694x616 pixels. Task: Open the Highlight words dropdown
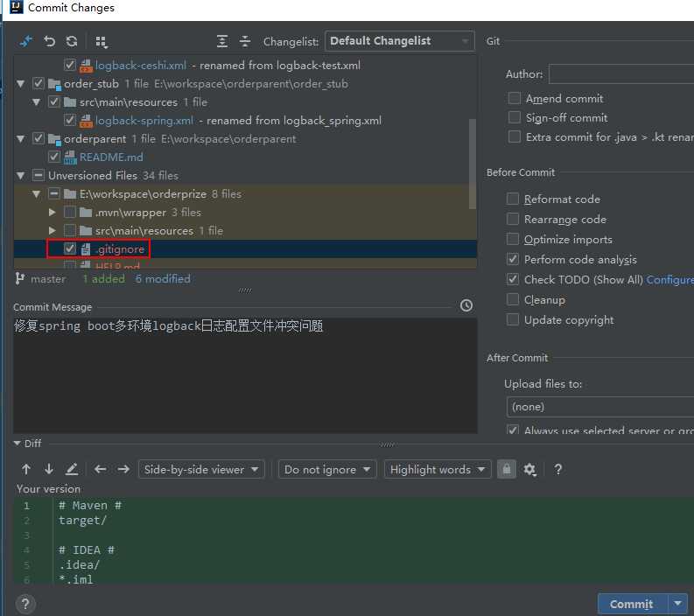(x=438, y=469)
